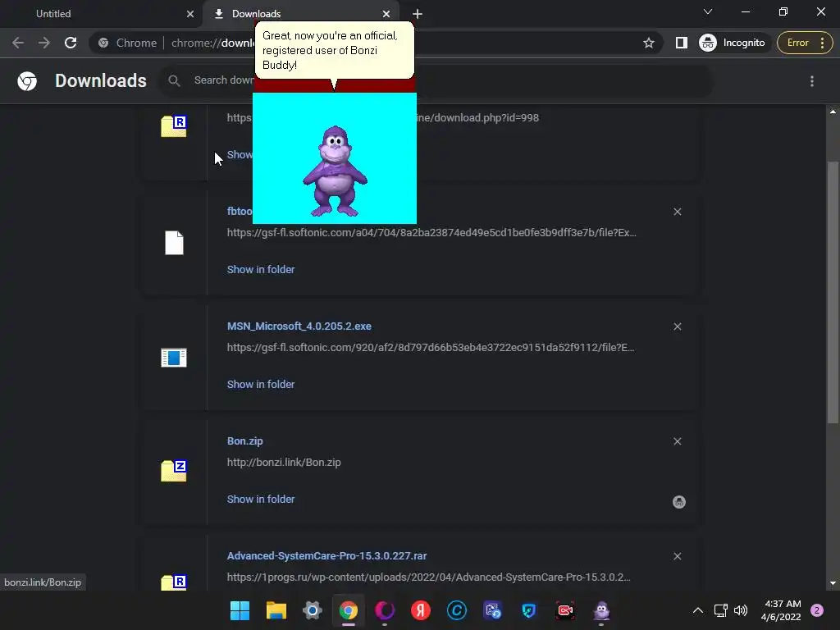Close the Untitled tab

[190, 14]
